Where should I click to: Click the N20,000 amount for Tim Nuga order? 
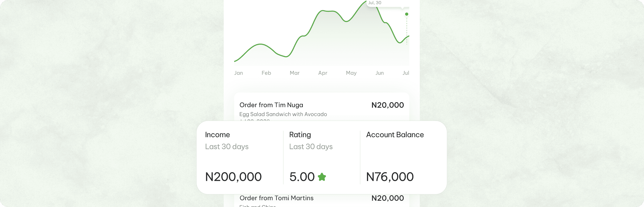(388, 105)
